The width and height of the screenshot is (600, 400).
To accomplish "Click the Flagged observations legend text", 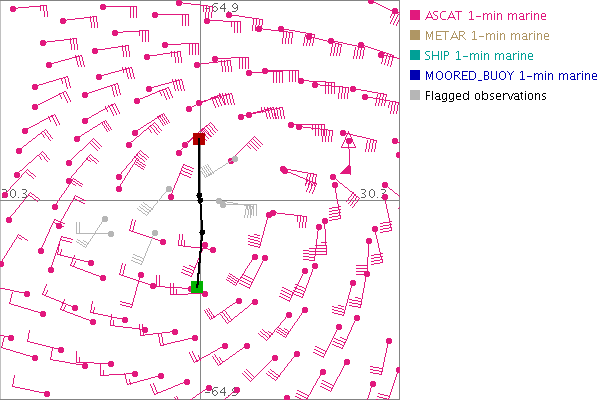I will pos(485,96).
